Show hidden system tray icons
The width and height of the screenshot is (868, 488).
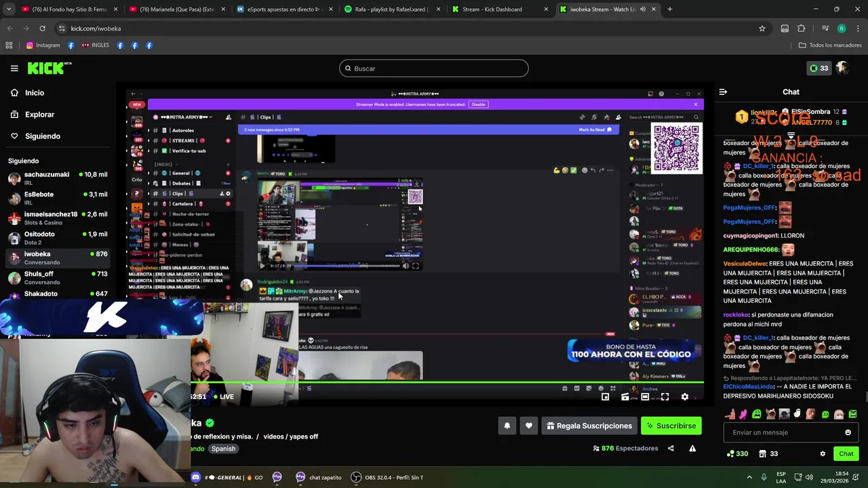point(749,477)
